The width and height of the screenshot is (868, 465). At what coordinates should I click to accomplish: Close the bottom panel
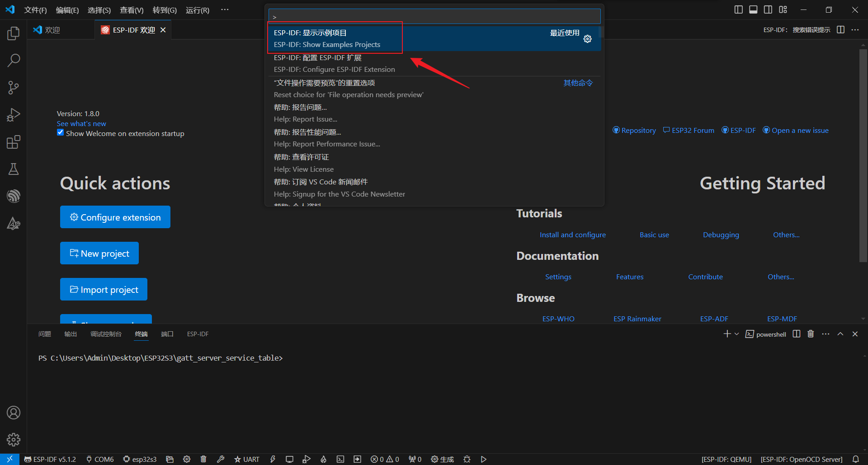[855, 334]
